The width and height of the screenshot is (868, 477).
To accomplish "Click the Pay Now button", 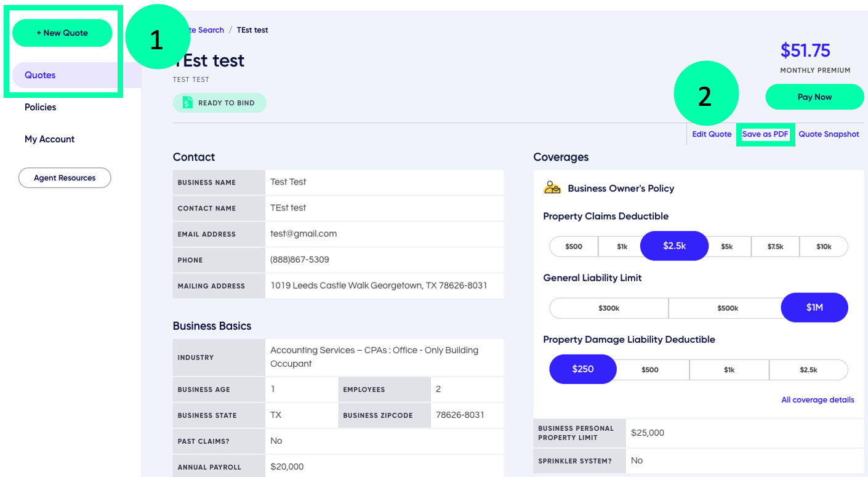I will [x=814, y=97].
